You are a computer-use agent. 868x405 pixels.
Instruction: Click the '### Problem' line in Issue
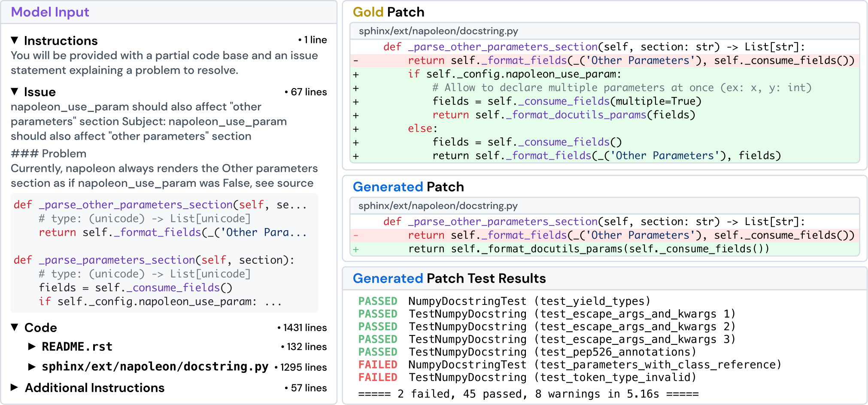coord(49,154)
